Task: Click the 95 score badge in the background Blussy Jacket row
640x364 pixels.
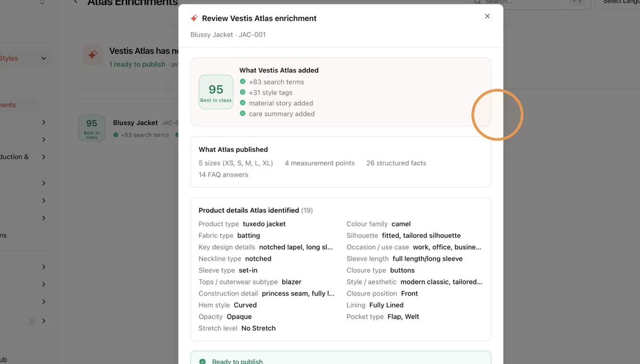Action: coord(91,128)
